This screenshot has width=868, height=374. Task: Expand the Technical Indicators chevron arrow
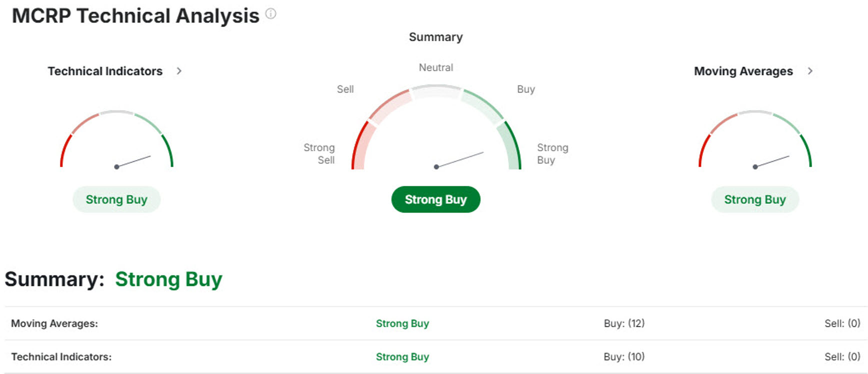coord(179,71)
